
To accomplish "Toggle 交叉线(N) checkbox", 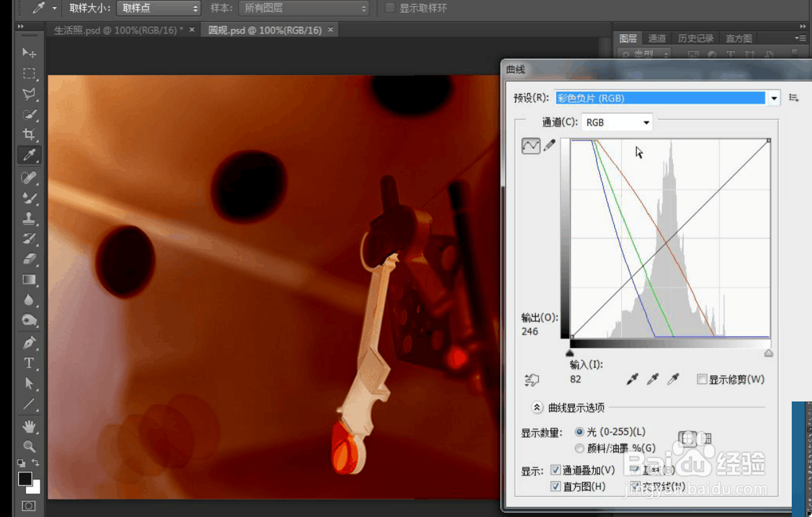I will pos(635,486).
